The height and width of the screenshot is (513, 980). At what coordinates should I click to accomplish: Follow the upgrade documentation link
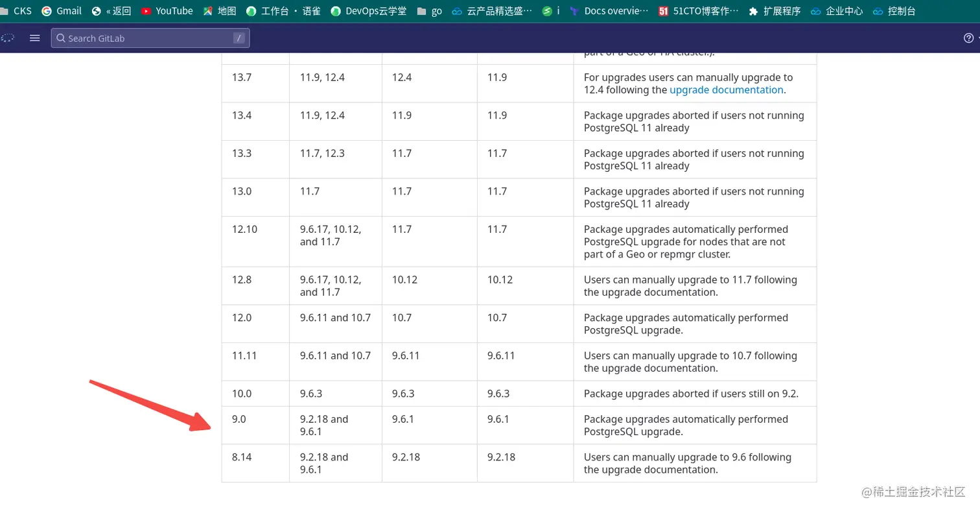[727, 90]
